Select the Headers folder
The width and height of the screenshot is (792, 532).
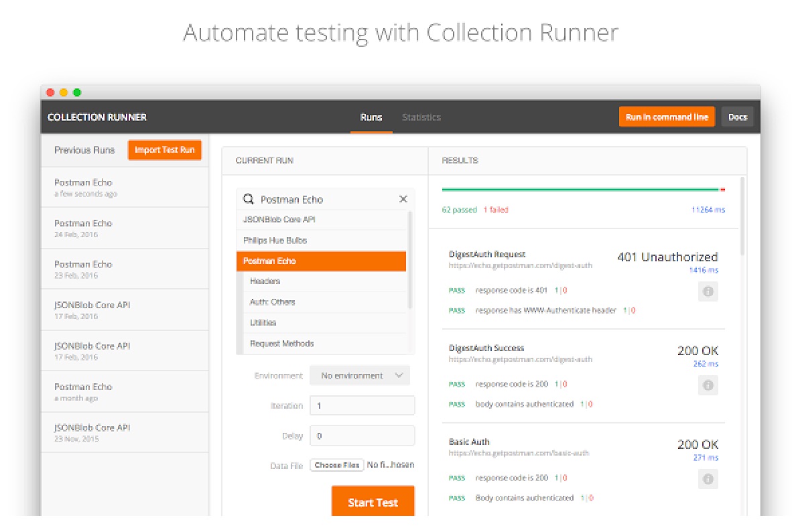324,281
